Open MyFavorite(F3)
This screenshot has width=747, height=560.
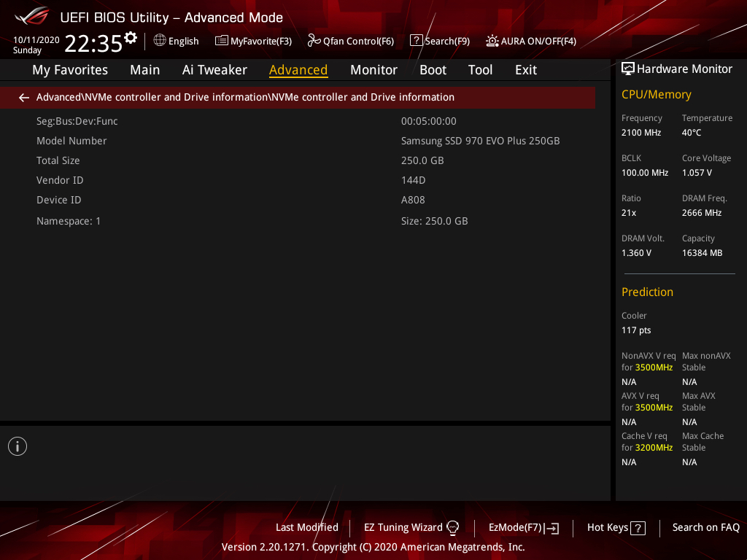point(253,41)
